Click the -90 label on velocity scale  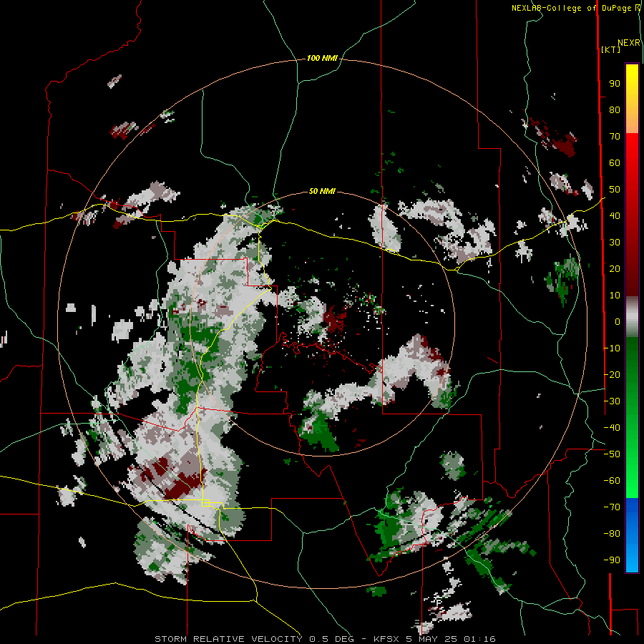612,560
